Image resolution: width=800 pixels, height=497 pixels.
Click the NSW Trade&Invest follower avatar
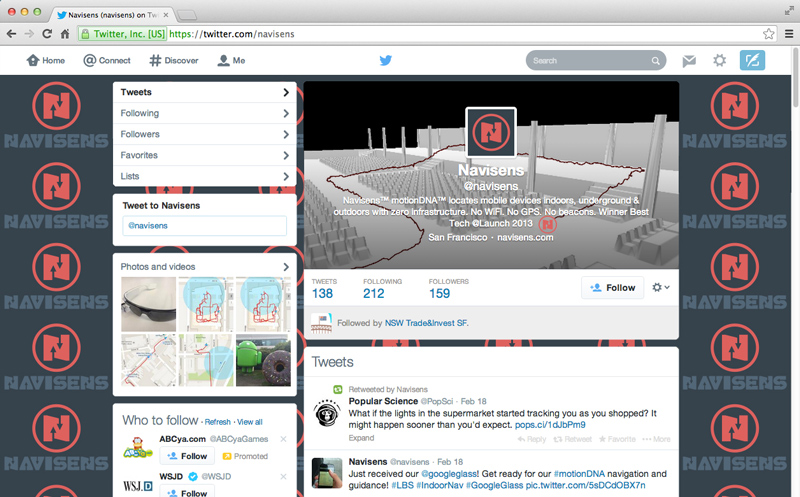pos(321,323)
